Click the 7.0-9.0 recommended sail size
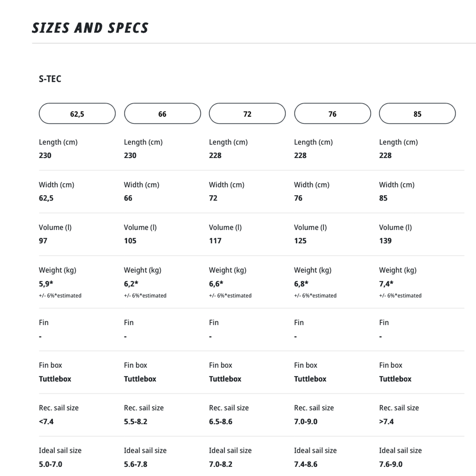 tap(306, 422)
